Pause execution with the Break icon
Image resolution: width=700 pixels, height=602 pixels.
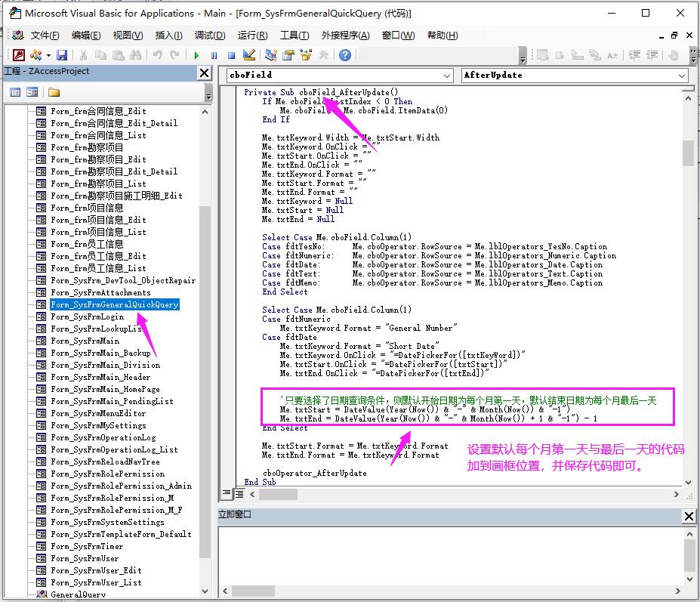coord(214,55)
